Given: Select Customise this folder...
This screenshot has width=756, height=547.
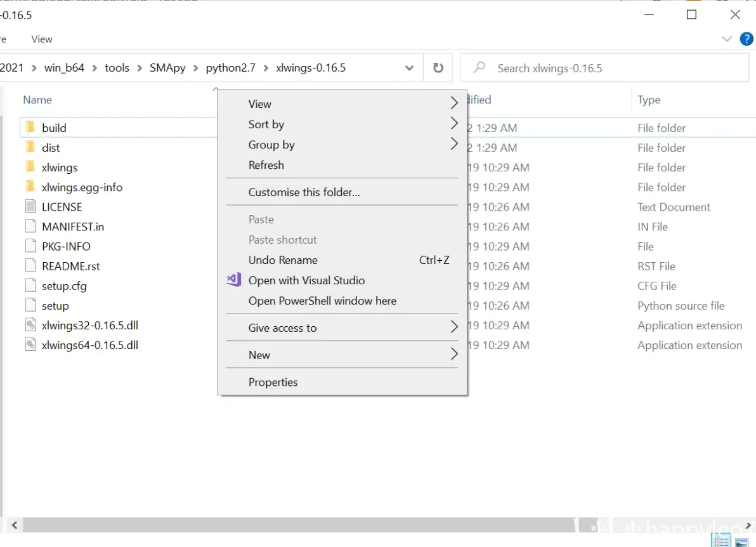Looking at the screenshot, I should point(342,192).
